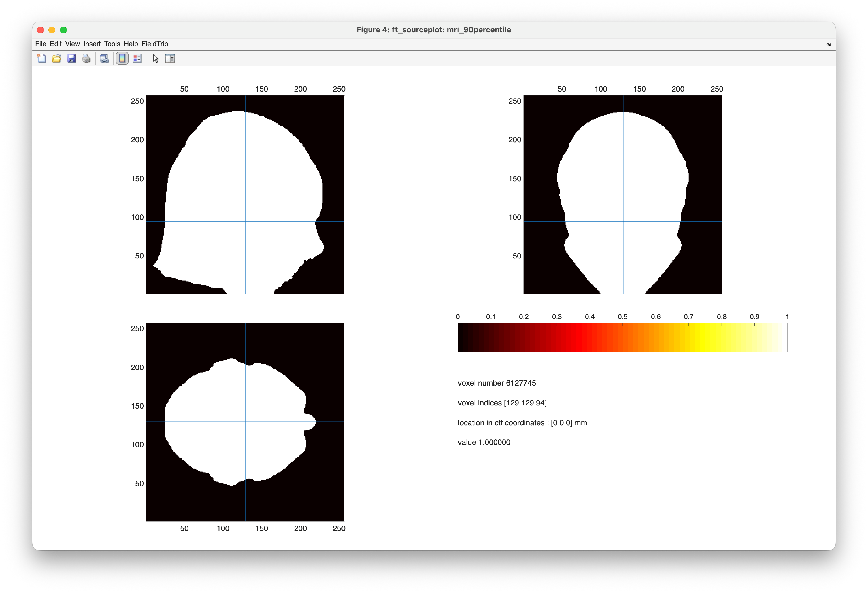Screen dimensions: 868x593
Task: Open the File menu
Action: (x=40, y=44)
